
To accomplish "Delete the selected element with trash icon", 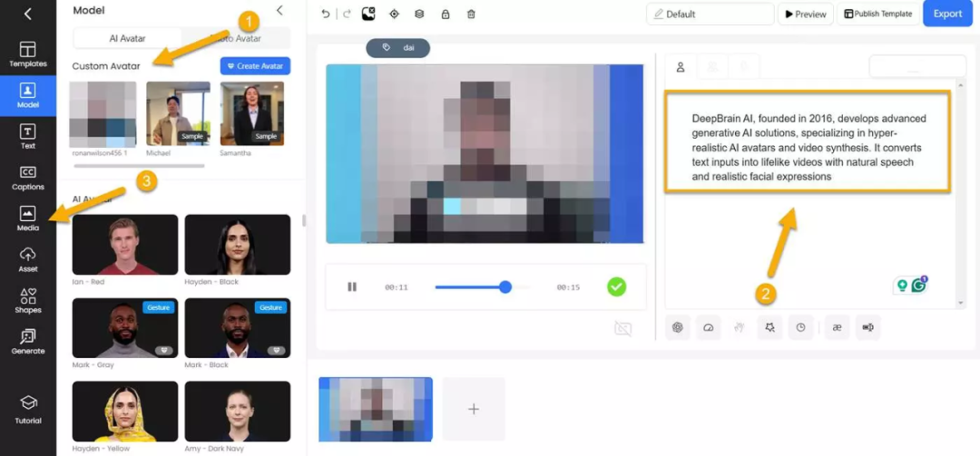I will (471, 14).
